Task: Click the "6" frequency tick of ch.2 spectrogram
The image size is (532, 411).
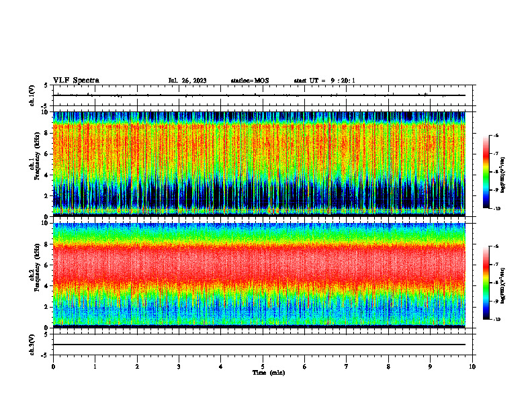Action: [x=46, y=265]
